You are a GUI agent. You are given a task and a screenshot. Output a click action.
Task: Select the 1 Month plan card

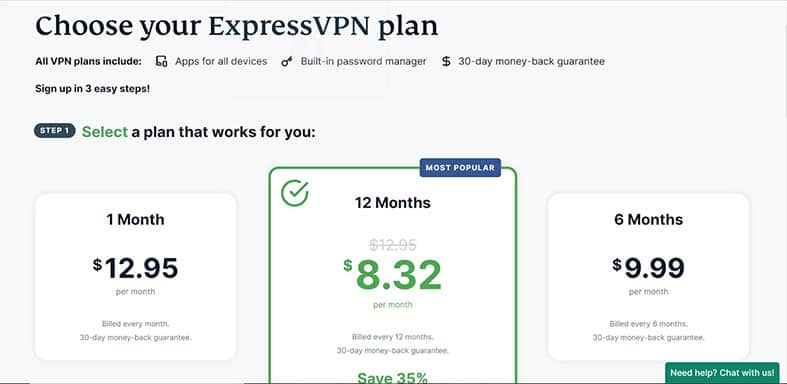tap(136, 277)
